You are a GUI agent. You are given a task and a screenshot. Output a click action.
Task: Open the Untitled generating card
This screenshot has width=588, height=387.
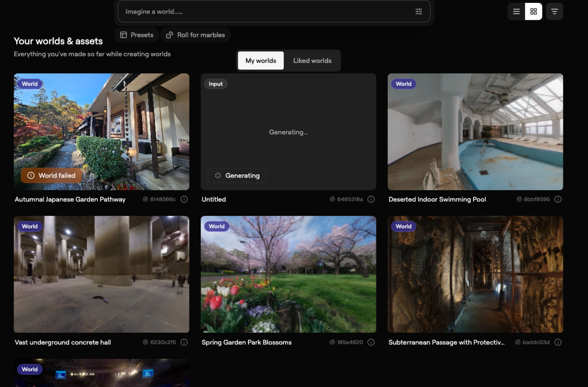pyautogui.click(x=289, y=132)
